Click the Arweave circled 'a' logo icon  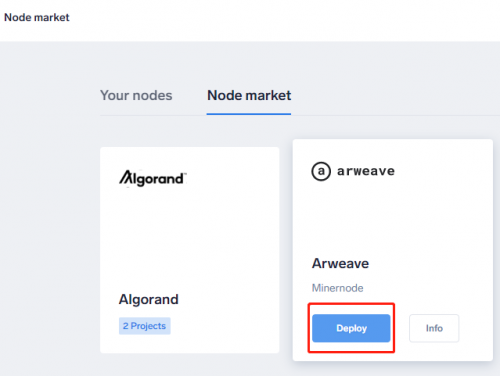point(321,171)
